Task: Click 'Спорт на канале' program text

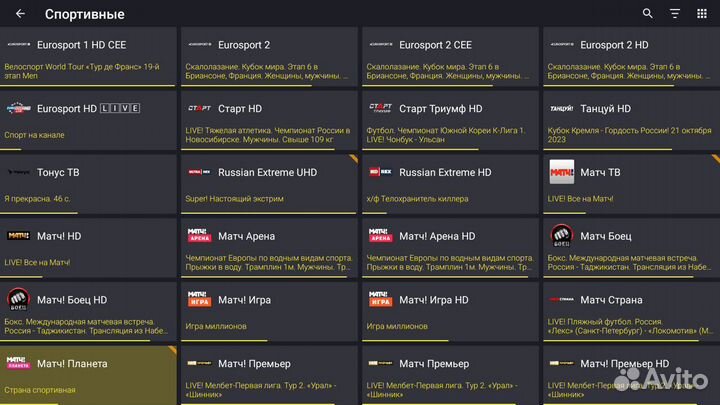Action: click(34, 135)
